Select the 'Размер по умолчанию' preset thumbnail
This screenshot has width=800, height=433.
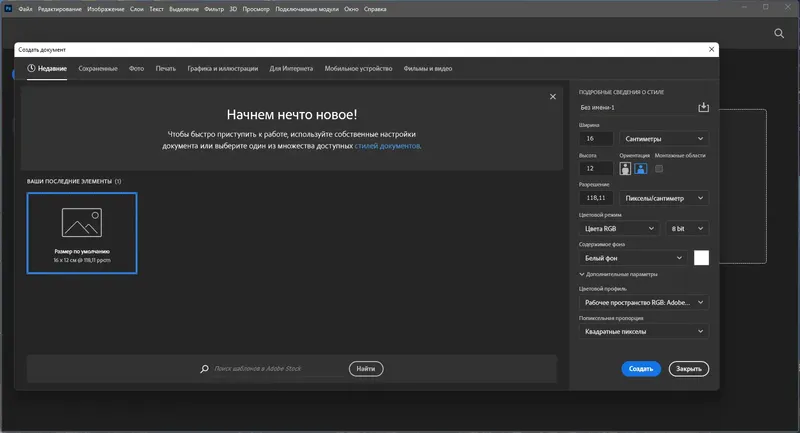point(82,233)
